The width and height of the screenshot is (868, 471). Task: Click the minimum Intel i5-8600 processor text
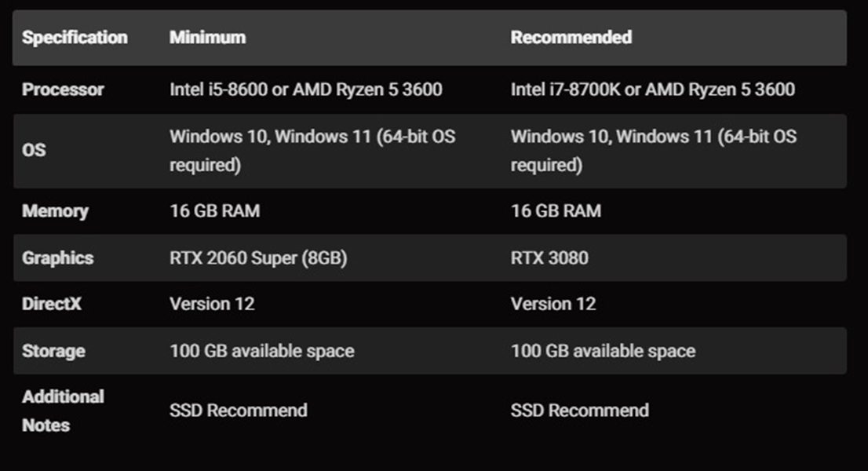click(x=305, y=89)
